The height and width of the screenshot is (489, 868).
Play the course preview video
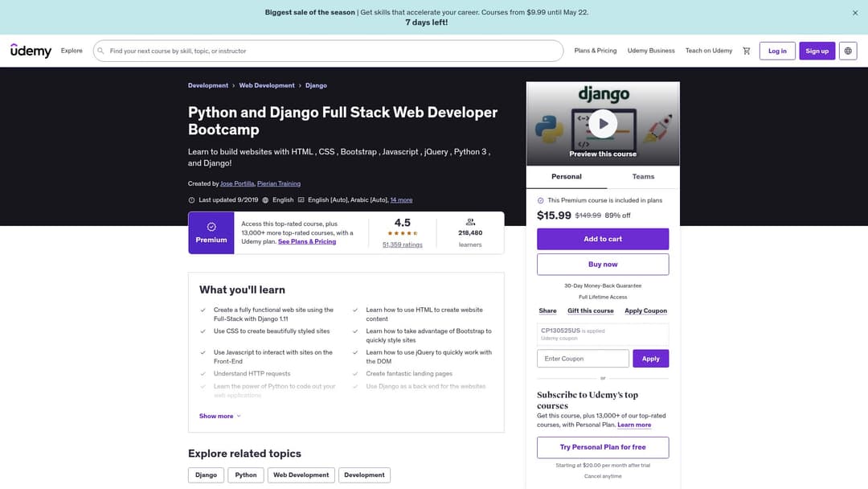click(603, 124)
